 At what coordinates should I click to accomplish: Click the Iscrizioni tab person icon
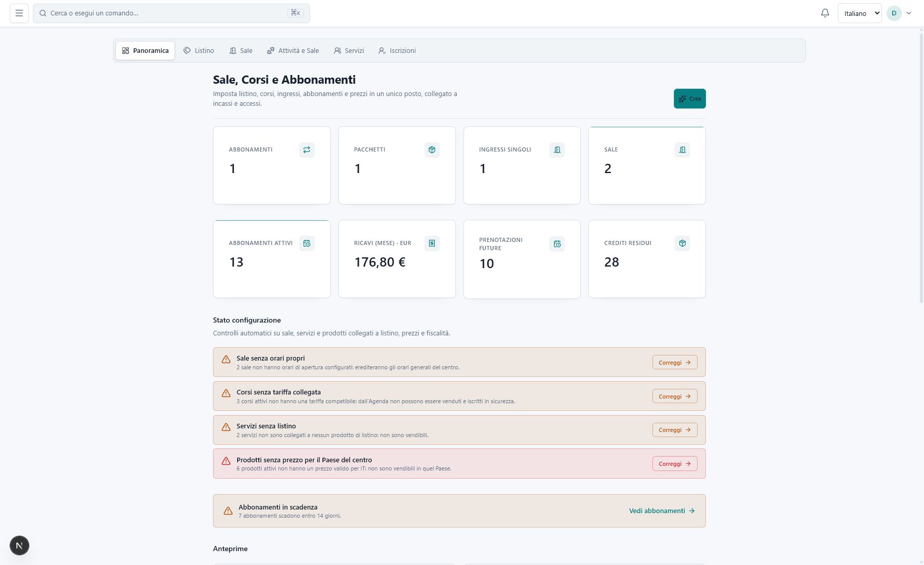(382, 51)
